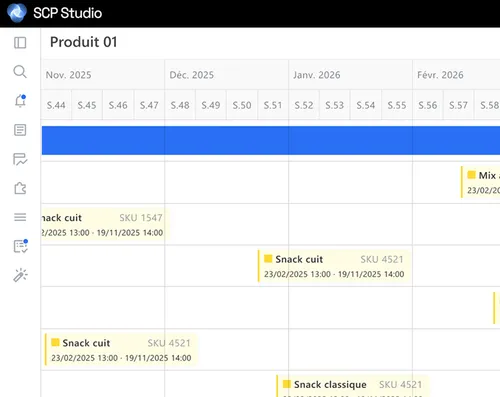Select week S.58 column header

click(487, 105)
